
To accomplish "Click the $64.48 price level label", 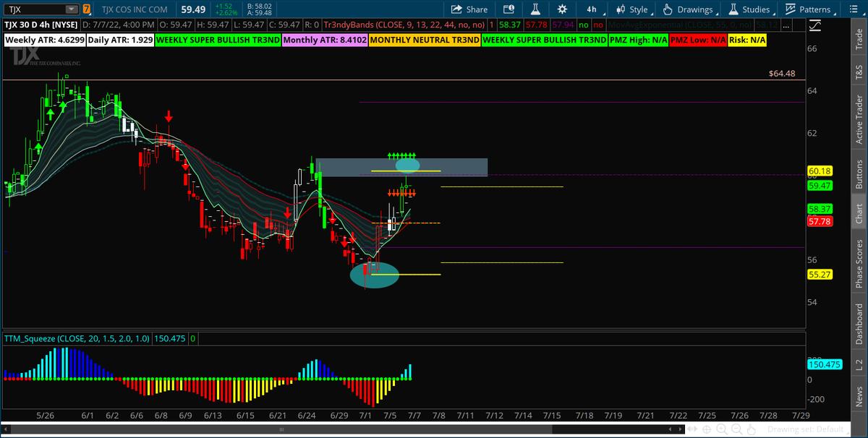I will (780, 74).
